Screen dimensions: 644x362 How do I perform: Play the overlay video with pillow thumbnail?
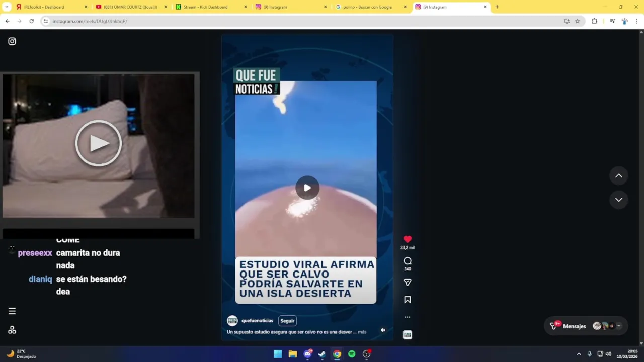(x=99, y=143)
